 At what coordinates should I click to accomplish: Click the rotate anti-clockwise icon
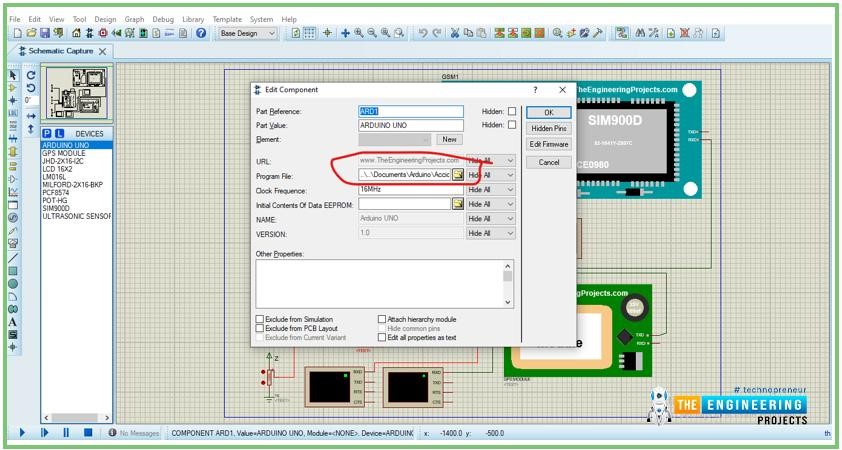(31, 88)
